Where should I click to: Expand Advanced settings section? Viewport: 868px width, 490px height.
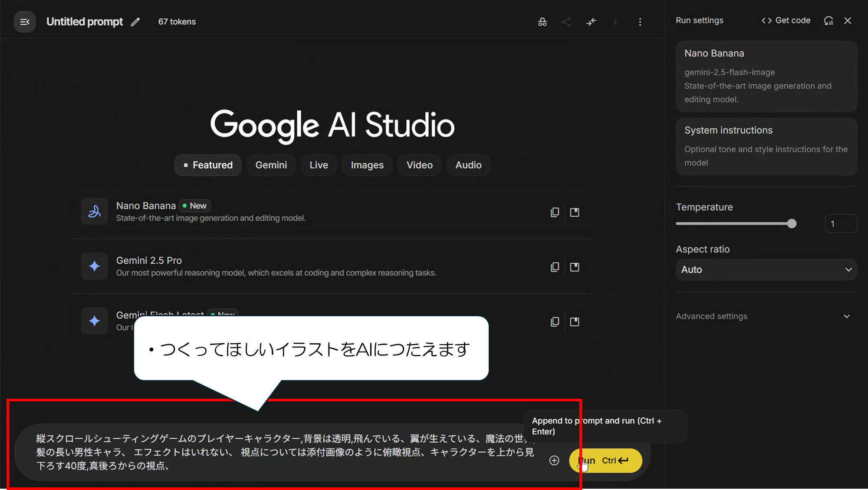point(766,316)
